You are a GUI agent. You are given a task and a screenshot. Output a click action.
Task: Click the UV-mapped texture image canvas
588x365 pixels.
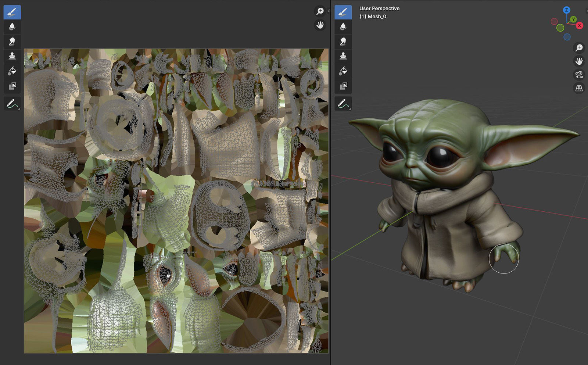pyautogui.click(x=176, y=201)
